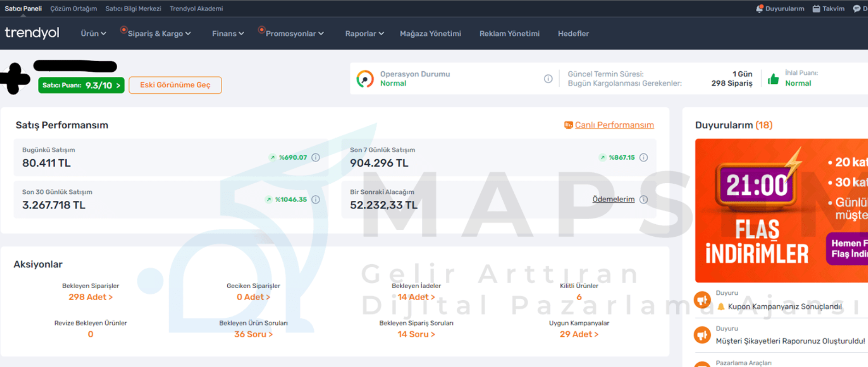Click green trend arrow beside %1046.35

[x=269, y=199]
